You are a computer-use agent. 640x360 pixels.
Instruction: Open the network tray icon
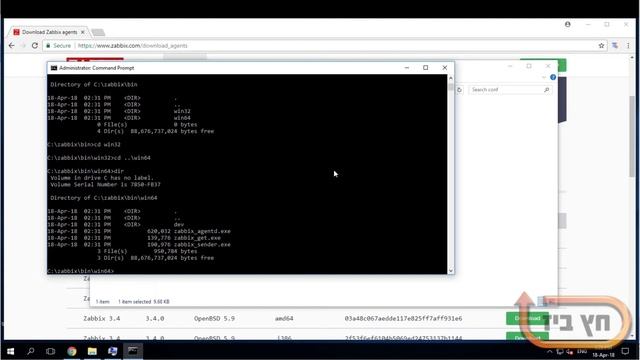560,351
